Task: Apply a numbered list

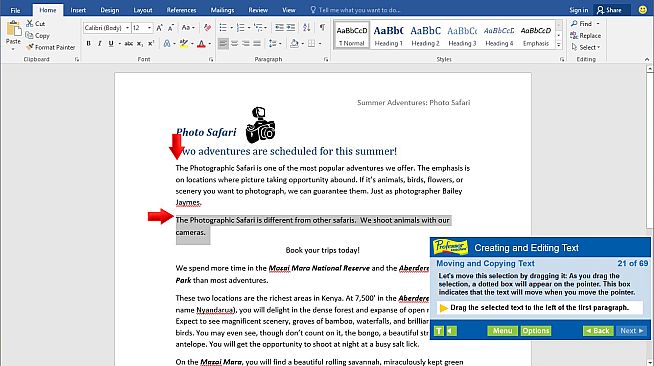Action: [x=241, y=28]
